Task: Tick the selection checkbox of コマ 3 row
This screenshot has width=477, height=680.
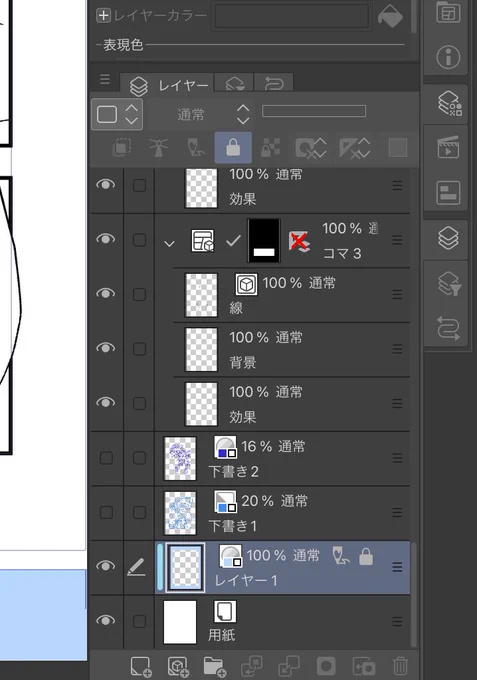Action: click(139, 240)
